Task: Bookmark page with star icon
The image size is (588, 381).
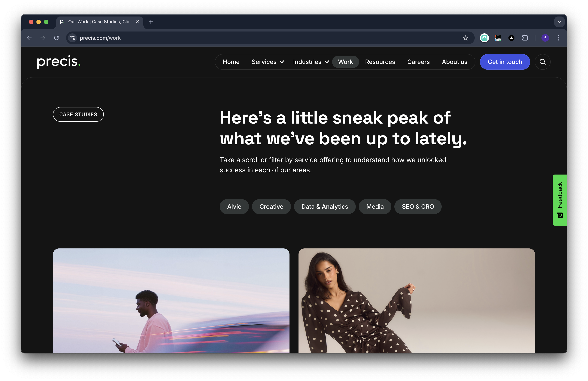Action: pos(465,38)
